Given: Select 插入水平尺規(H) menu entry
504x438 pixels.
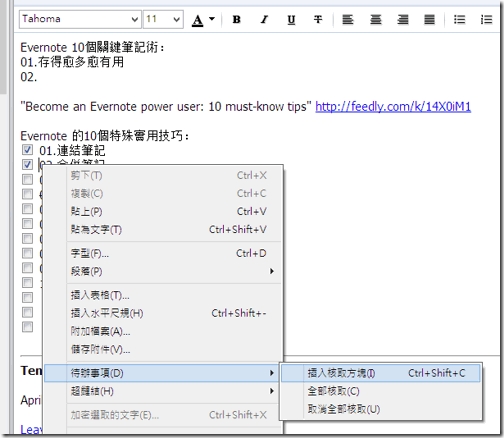Looking at the screenshot, I should pos(163,313).
